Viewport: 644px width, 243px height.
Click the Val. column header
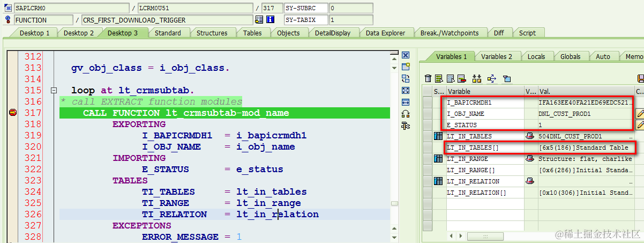pos(586,91)
